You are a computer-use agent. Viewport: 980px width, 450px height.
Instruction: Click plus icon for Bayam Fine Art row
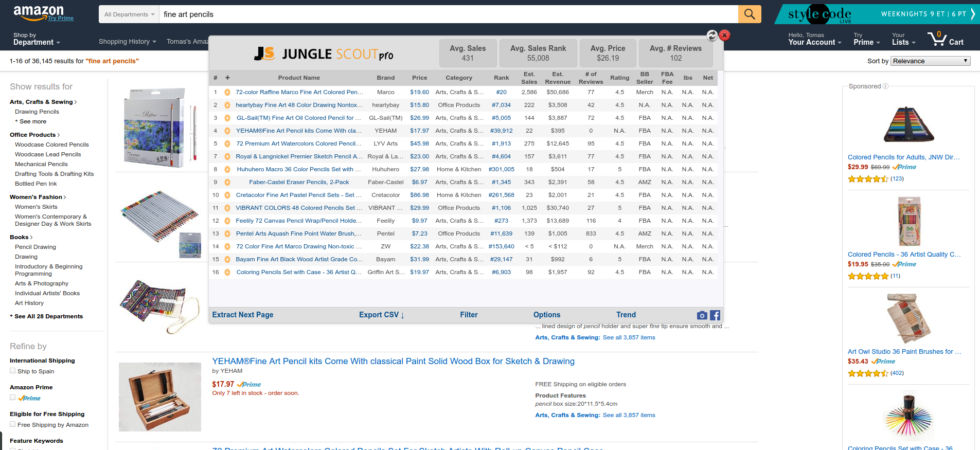click(227, 260)
